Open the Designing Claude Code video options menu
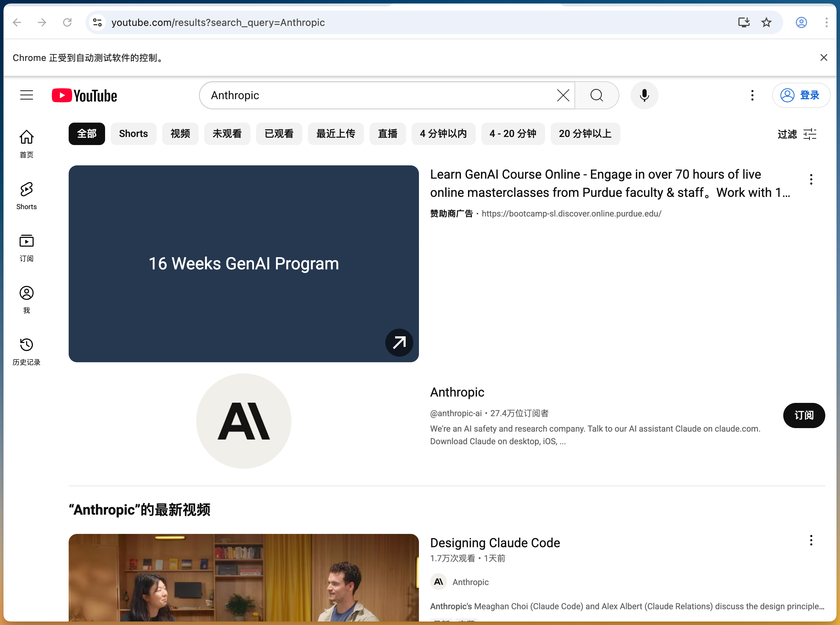This screenshot has height=625, width=840. tap(811, 540)
